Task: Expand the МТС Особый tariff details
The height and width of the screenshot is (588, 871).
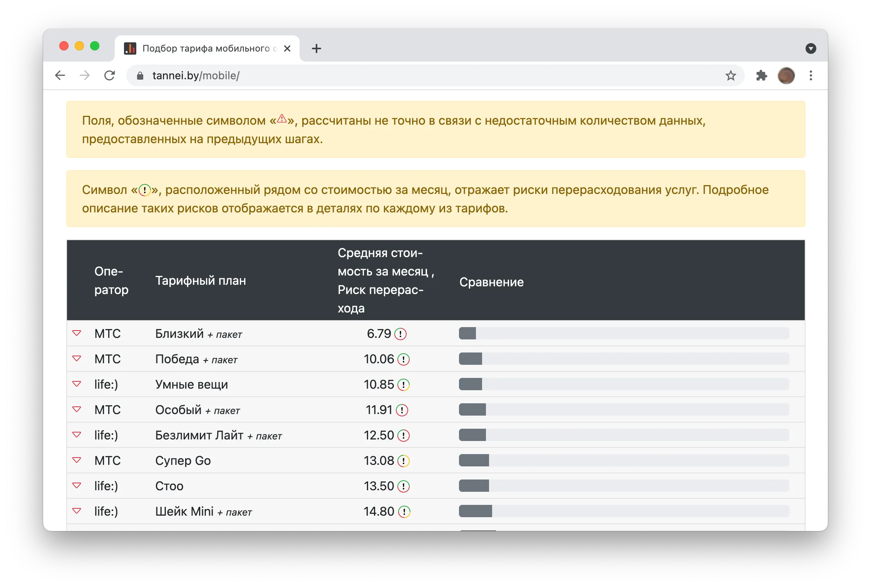Action: click(77, 409)
